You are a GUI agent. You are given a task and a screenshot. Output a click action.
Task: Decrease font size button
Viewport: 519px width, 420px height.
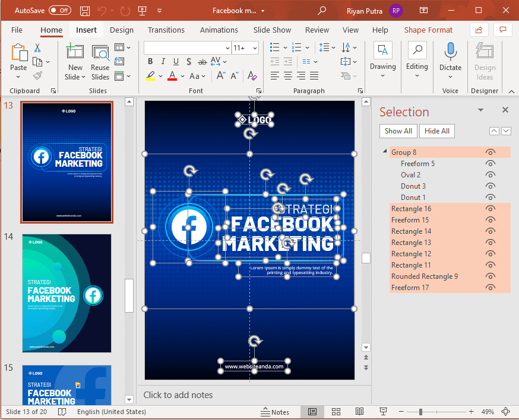pyautogui.click(x=235, y=76)
